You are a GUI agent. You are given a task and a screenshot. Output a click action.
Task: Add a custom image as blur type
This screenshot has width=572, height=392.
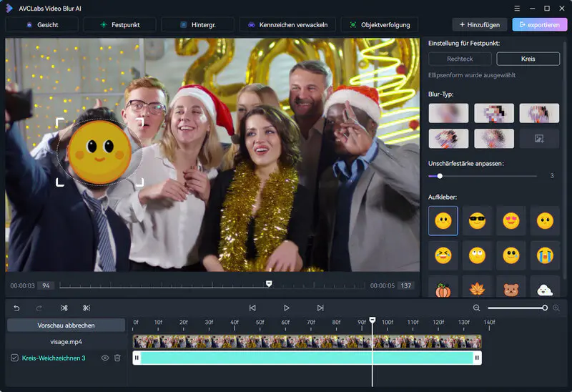coord(539,139)
